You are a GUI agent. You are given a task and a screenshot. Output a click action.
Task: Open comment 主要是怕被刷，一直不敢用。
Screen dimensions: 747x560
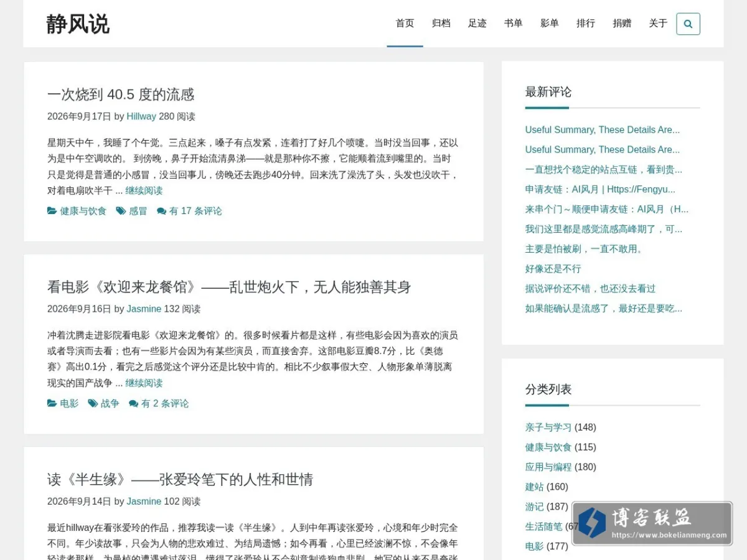[x=585, y=249]
